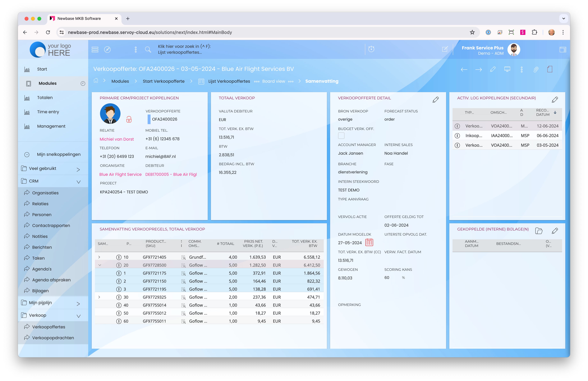Open the Michiel van Dorst relatie link

pyautogui.click(x=117, y=139)
